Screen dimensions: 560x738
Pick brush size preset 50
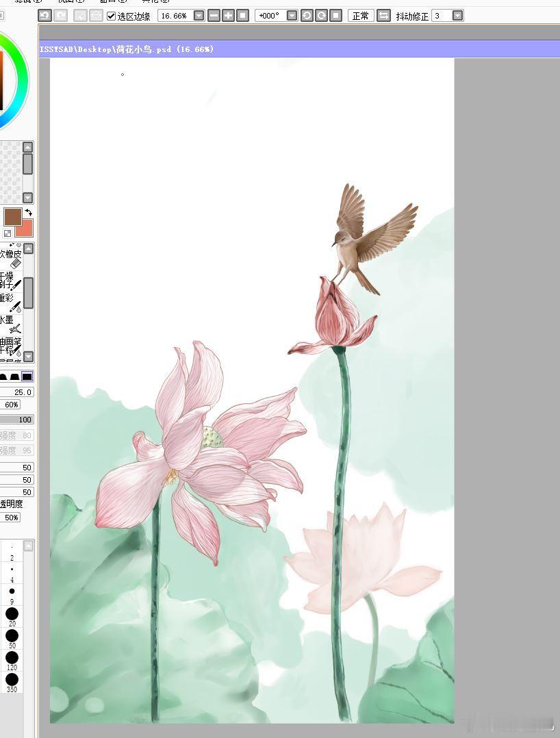pos(12,639)
